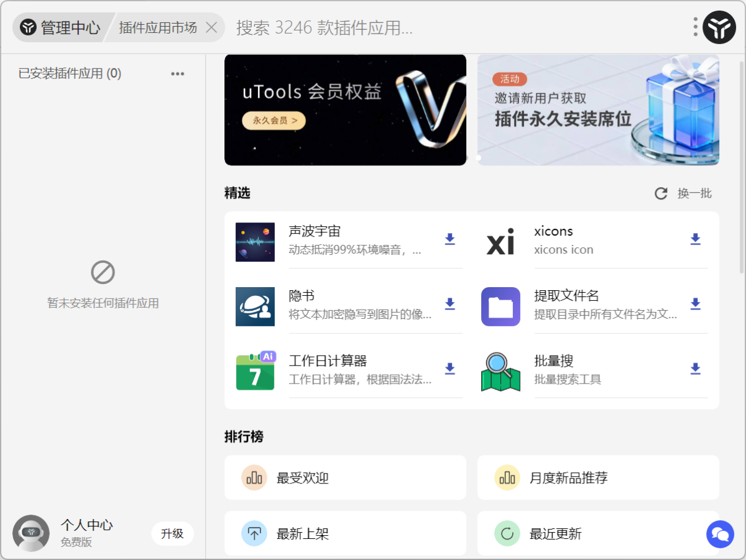Click the 永久会员 button on the membership banner
Image resolution: width=746 pixels, height=560 pixels.
(274, 121)
